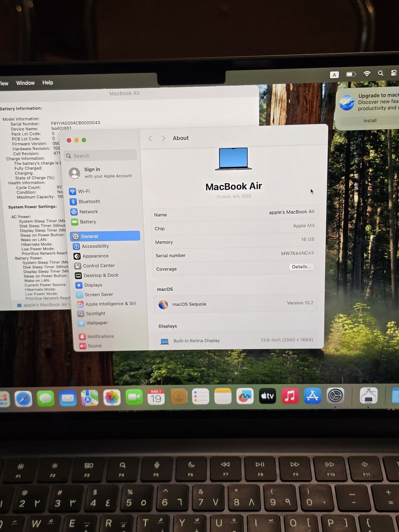
Task: Click the Settings Search field
Action: click(101, 155)
